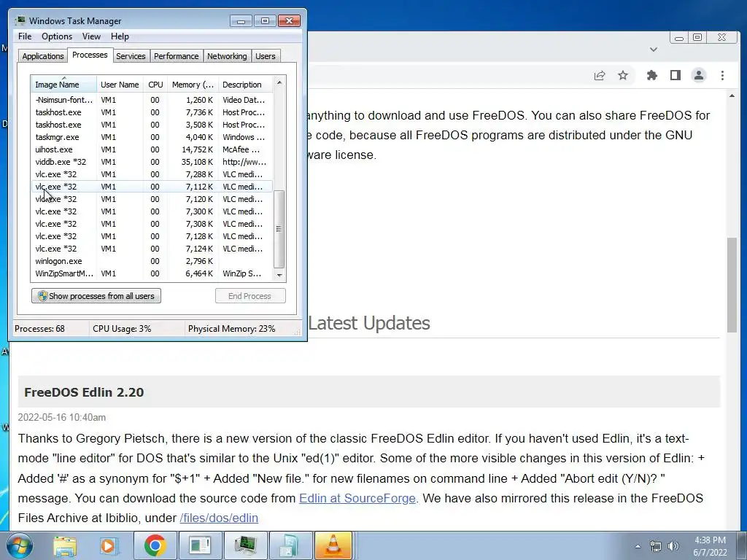Click the process list scroll-down arrow
Viewport: 747px width, 560px height.
coord(279,275)
